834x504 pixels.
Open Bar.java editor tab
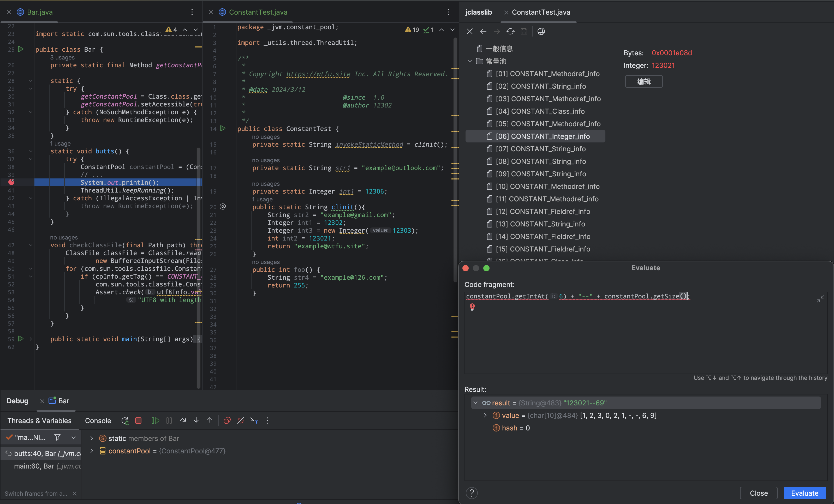point(40,12)
